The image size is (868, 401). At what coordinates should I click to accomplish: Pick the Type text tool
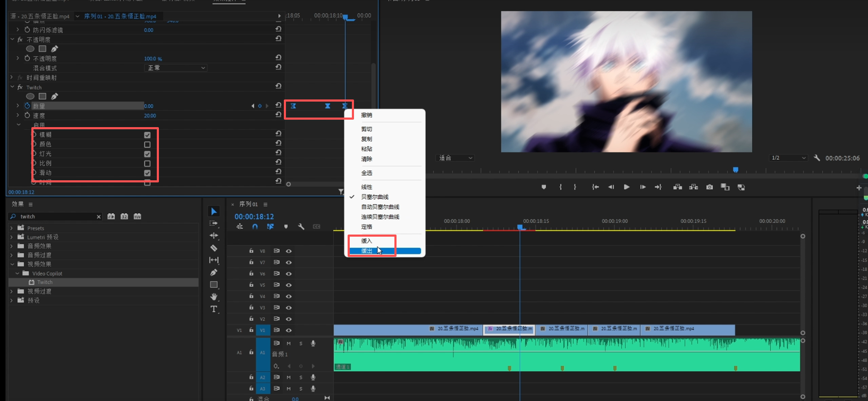[x=214, y=309]
